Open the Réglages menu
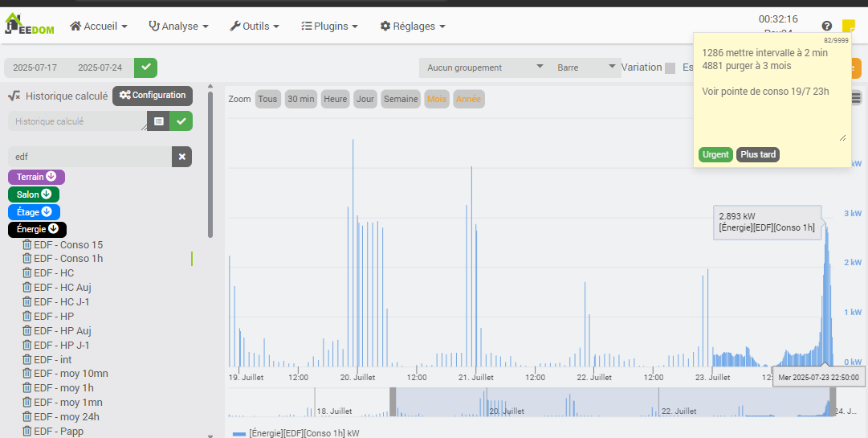Viewport: 868px width, 438px height. point(413,26)
